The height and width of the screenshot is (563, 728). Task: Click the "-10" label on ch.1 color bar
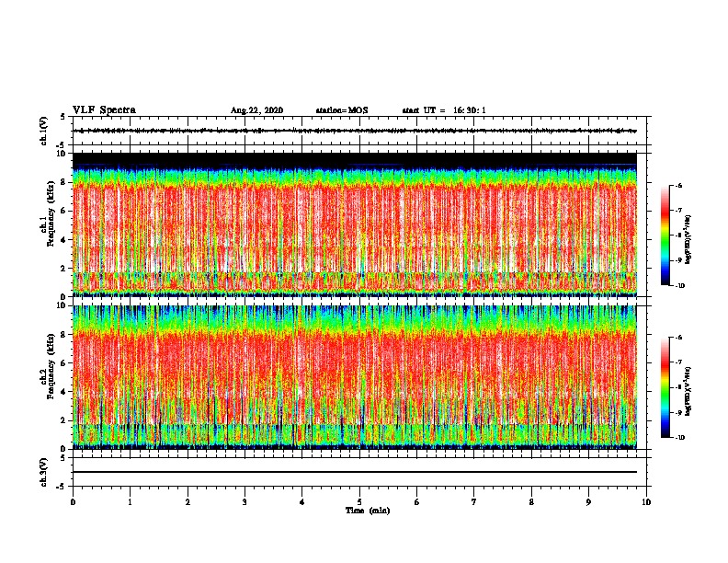679,286
